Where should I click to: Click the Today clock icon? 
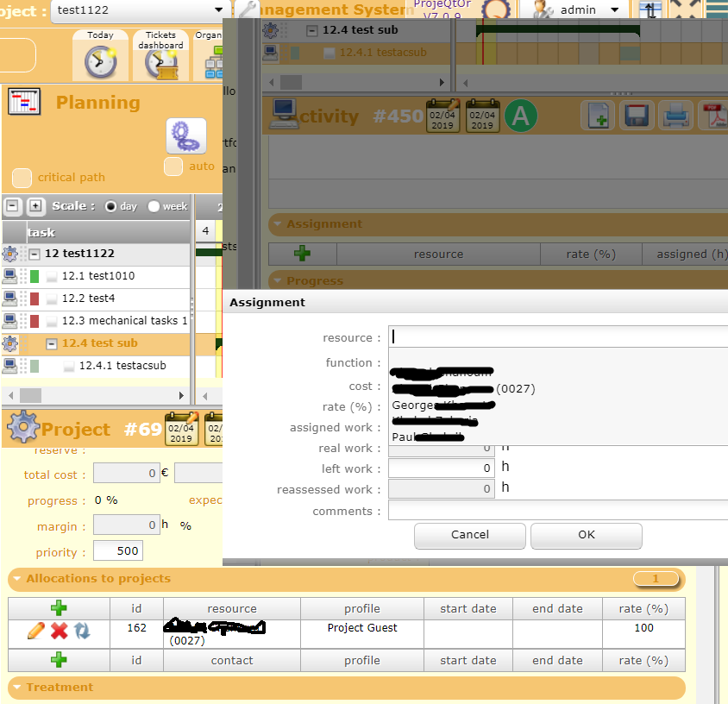coord(100,61)
